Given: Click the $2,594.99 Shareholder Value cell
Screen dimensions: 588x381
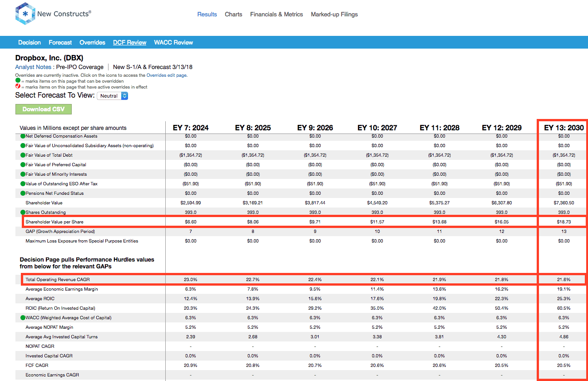Looking at the screenshot, I should point(191,203).
